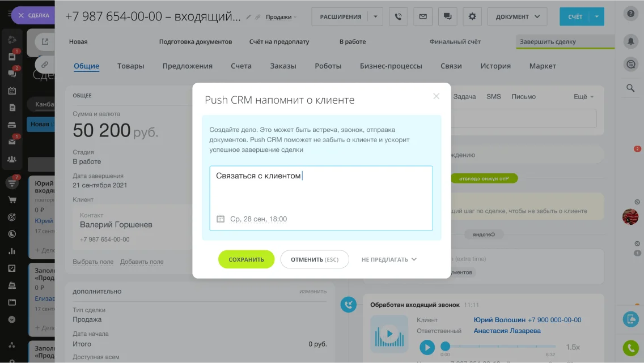Select the phone call icon in the toolbar
The height and width of the screenshot is (363, 644).
click(398, 16)
